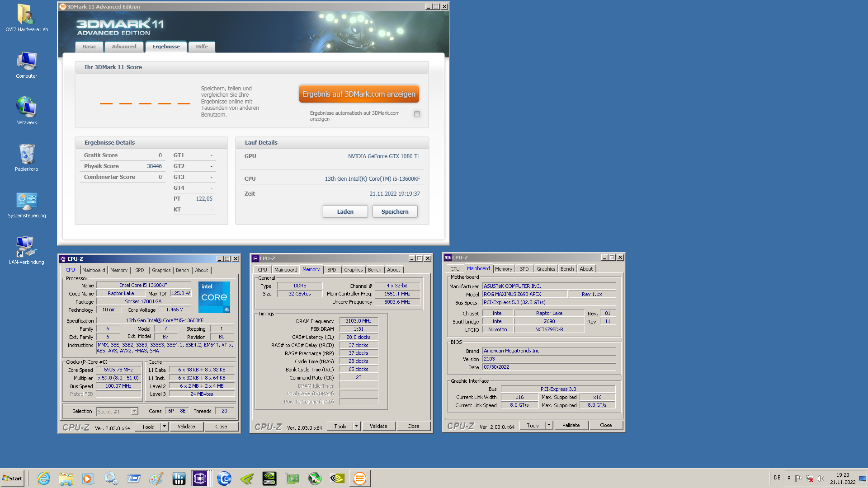Open About tab in right CPU-Z window
The height and width of the screenshot is (488, 868).
click(x=586, y=269)
